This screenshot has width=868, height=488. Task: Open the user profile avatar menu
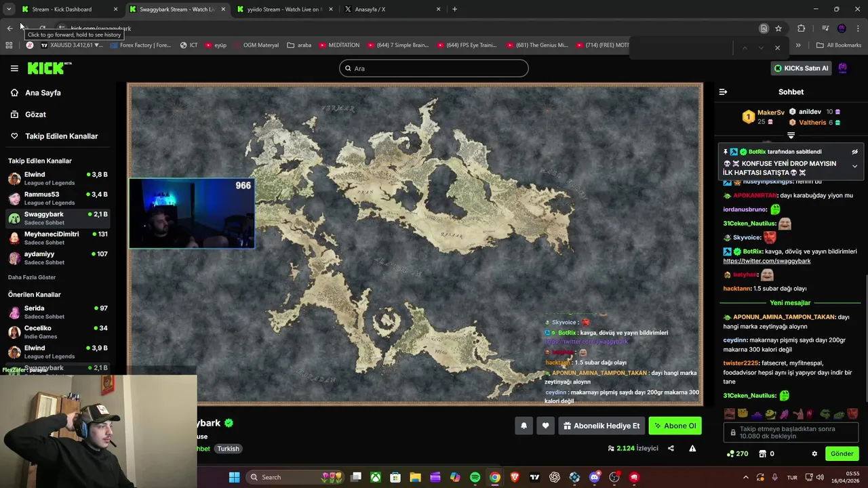(843, 68)
